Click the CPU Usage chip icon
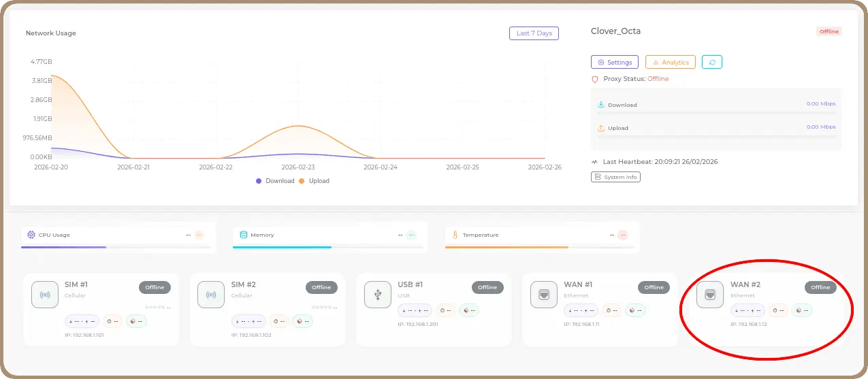Screen dimensions: 868x379 31,235
